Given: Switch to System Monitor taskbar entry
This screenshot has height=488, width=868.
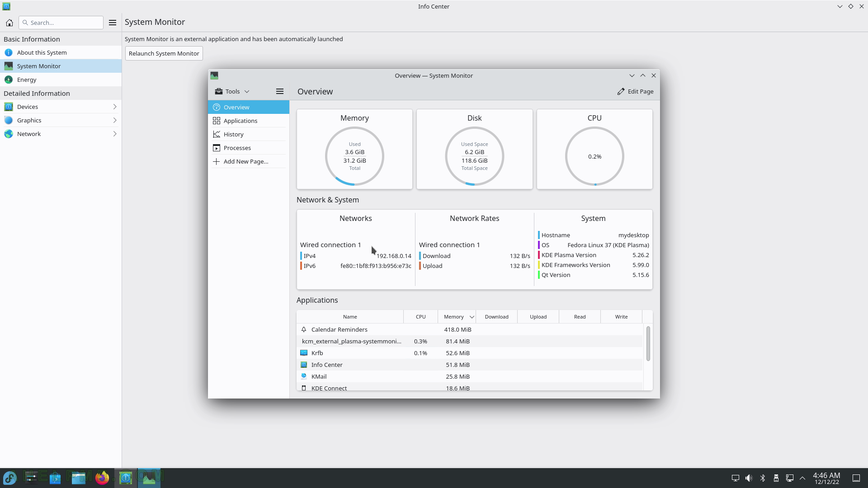Looking at the screenshot, I should click(149, 478).
